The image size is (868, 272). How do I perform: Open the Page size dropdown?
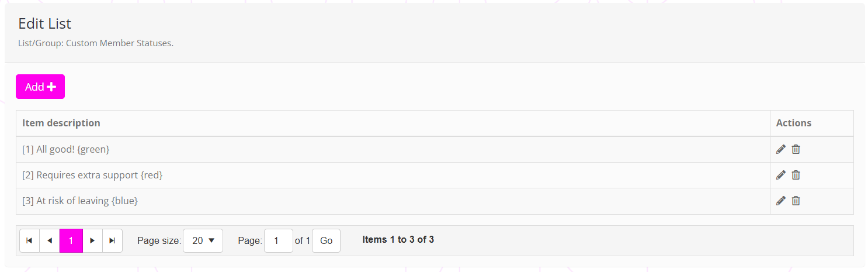click(203, 240)
